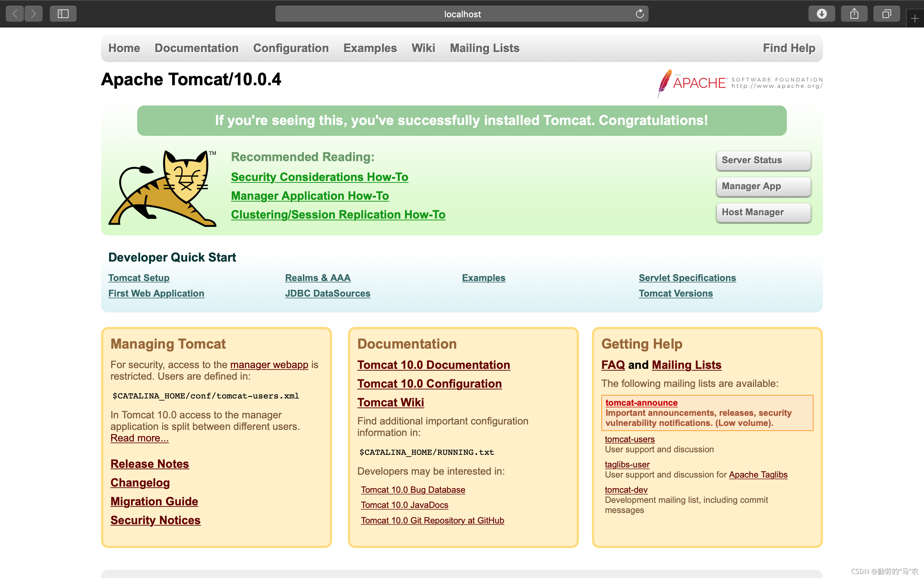
Task: Open Tomcat 10.0 Configuration link
Action: [430, 383]
